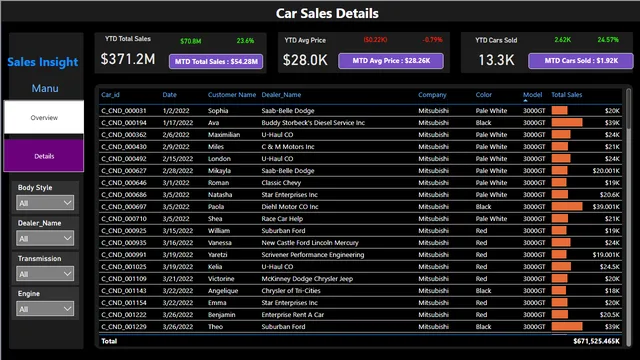The image size is (640, 360).
Task: Click customer name Maximilian
Action: 224,135
